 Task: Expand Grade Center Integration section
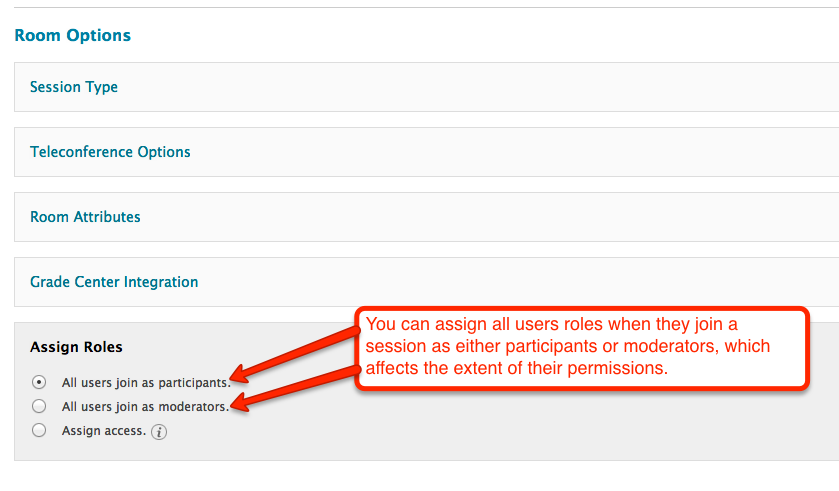coord(426,282)
